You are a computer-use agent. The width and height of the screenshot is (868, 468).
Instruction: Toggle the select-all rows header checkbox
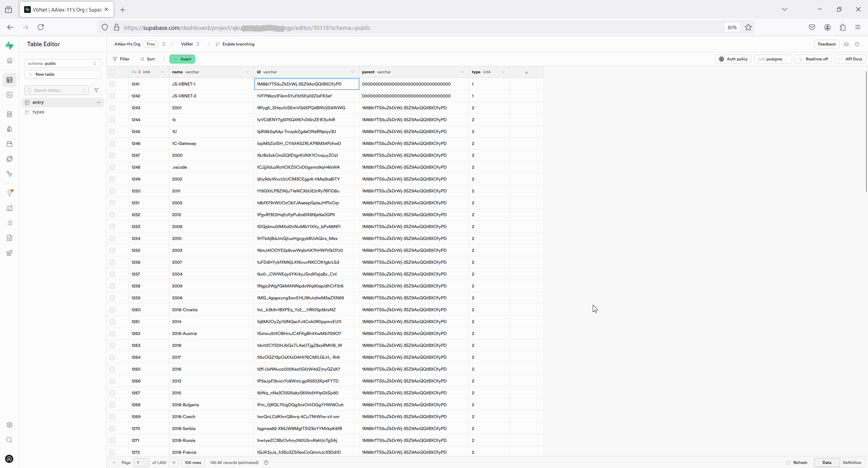coord(112,72)
